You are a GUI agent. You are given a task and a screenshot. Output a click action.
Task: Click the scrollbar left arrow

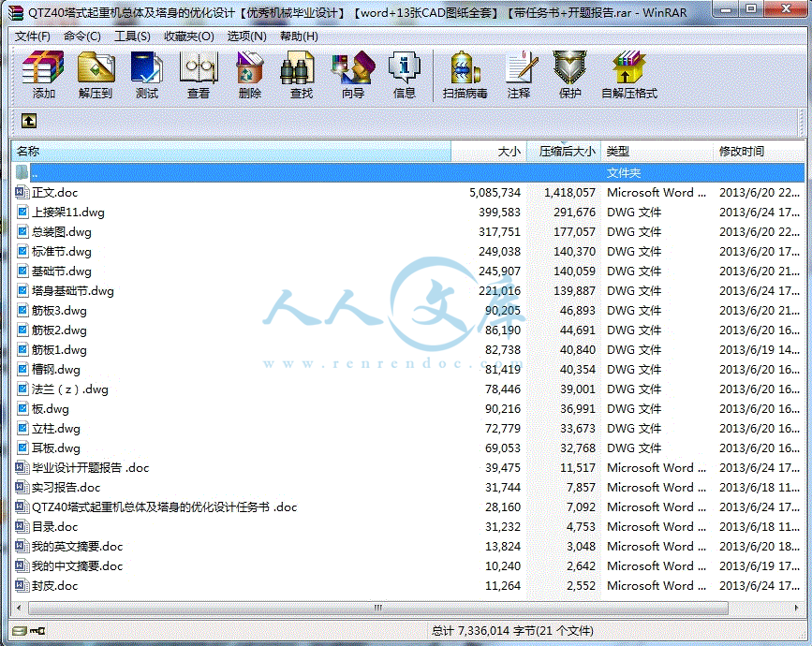pyautogui.click(x=19, y=608)
